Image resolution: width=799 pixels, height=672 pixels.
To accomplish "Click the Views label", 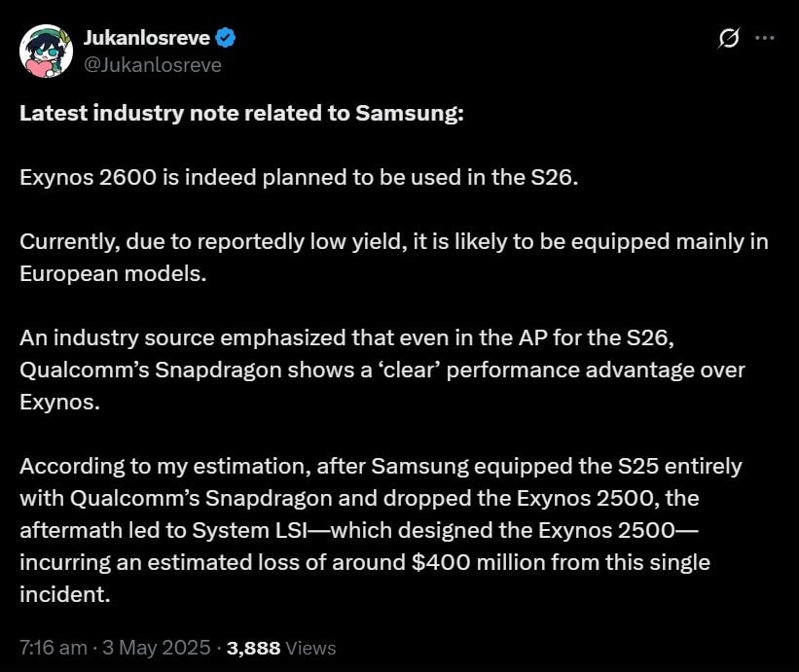I will coord(312,648).
